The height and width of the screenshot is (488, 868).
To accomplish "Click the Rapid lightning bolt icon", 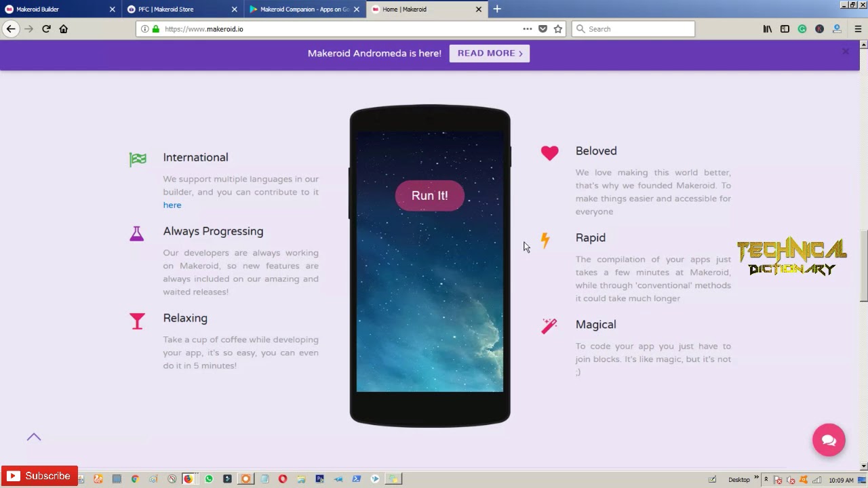I will coord(545,240).
